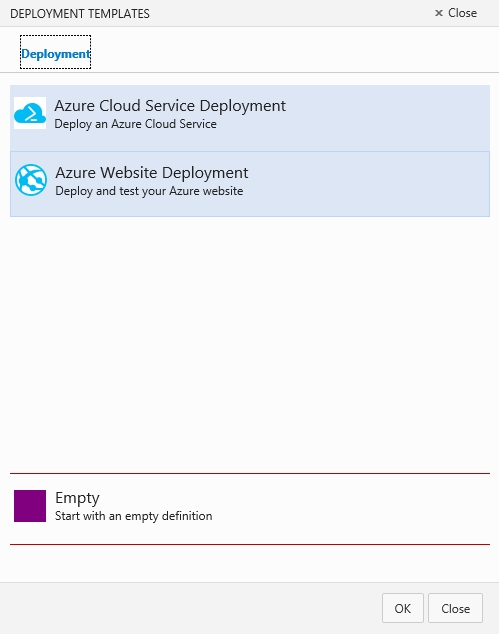Click the 'Deploy an Azure Cloud Service' description
Viewport: 499px width, 634px height.
[x=135, y=124]
